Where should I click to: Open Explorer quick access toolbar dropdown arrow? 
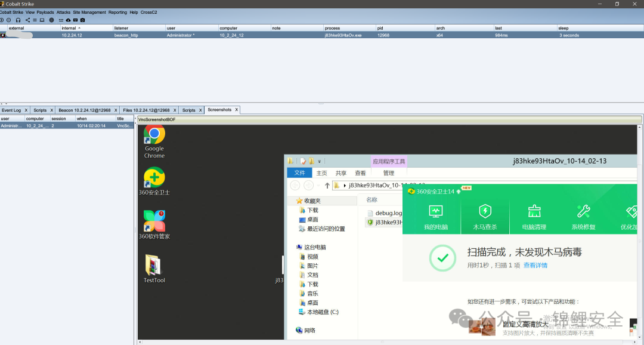point(319,162)
